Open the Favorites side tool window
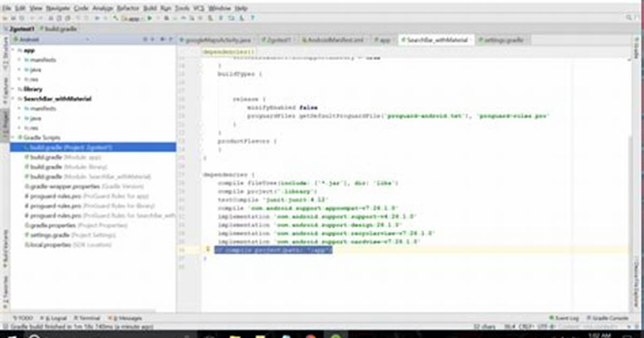 pyautogui.click(x=5, y=292)
